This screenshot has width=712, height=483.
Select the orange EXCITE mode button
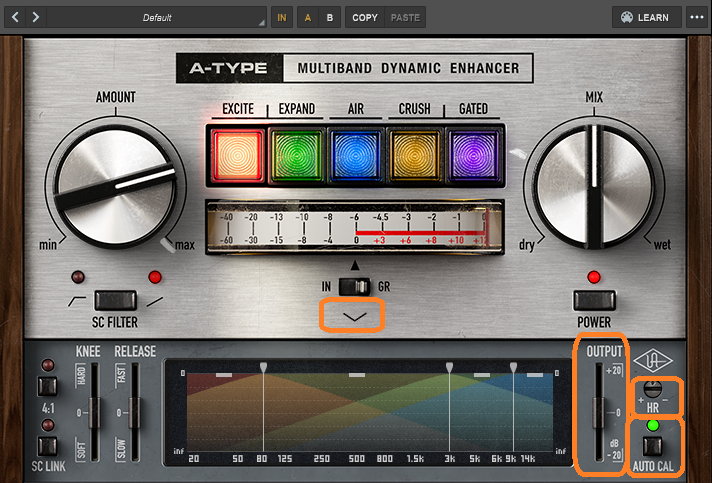click(236, 156)
